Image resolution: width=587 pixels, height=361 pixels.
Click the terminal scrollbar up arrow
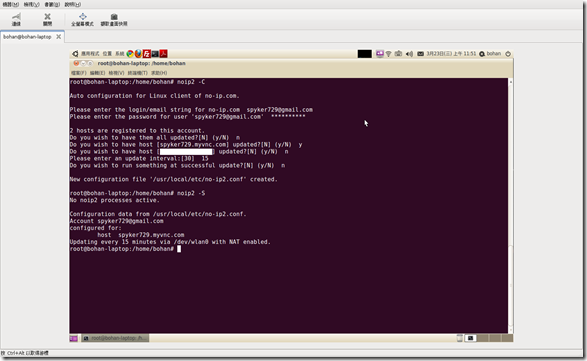click(x=511, y=82)
